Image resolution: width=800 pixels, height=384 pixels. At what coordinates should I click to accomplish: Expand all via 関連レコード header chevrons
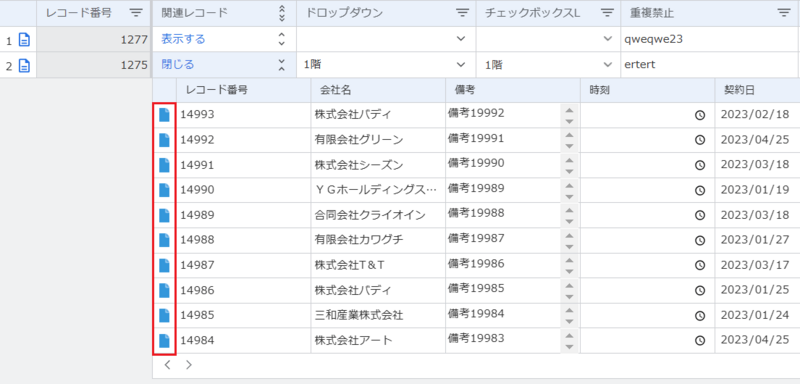point(282,13)
